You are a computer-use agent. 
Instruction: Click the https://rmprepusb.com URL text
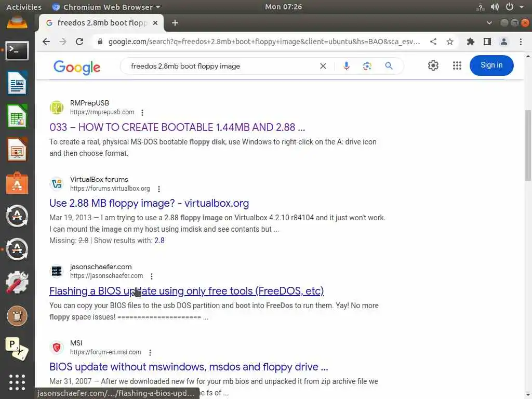click(x=102, y=112)
